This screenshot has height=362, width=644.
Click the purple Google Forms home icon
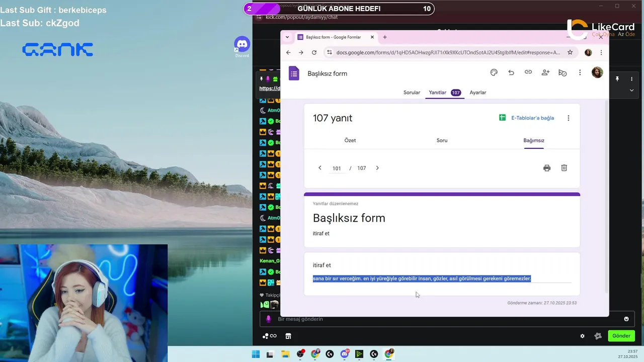294,73
